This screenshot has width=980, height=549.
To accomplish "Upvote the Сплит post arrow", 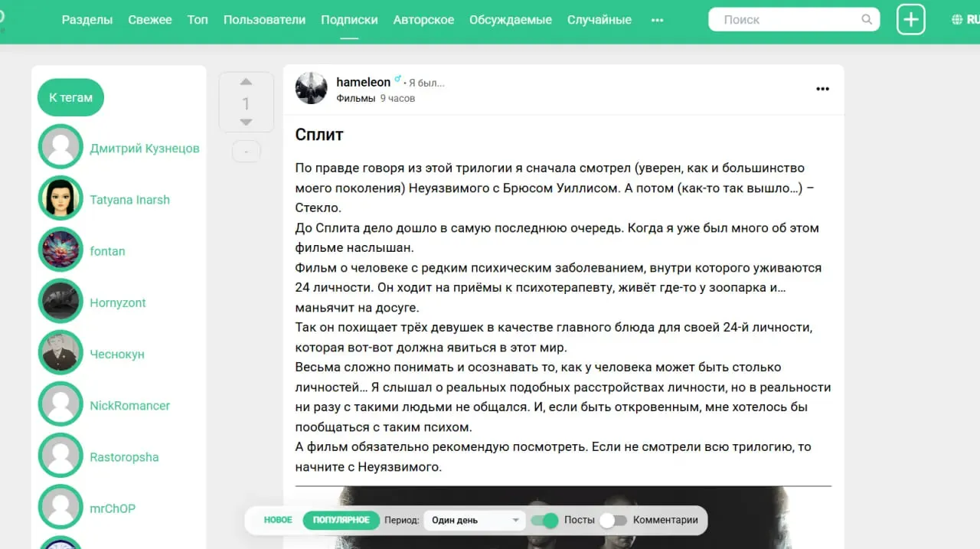I will point(246,82).
